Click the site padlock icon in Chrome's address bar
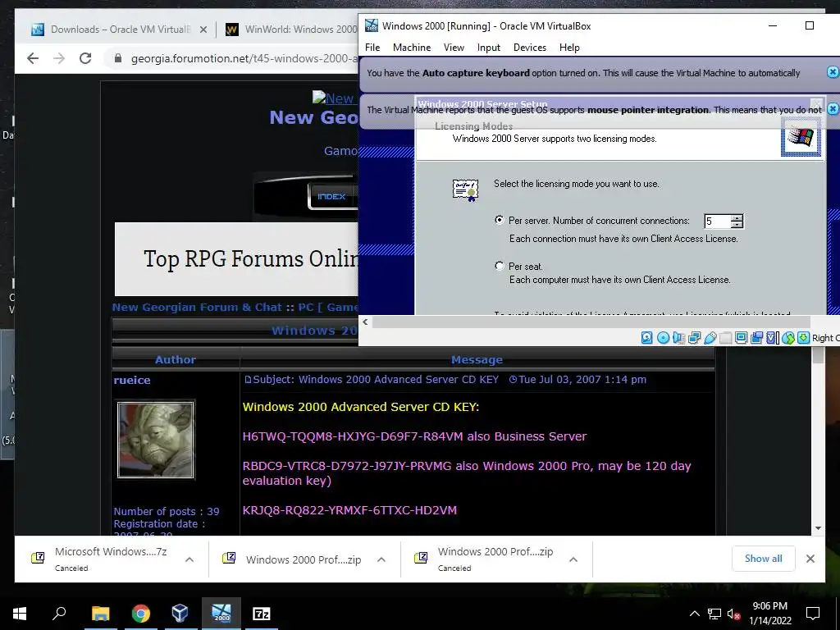Screen dimensions: 840x630 (x=118, y=58)
